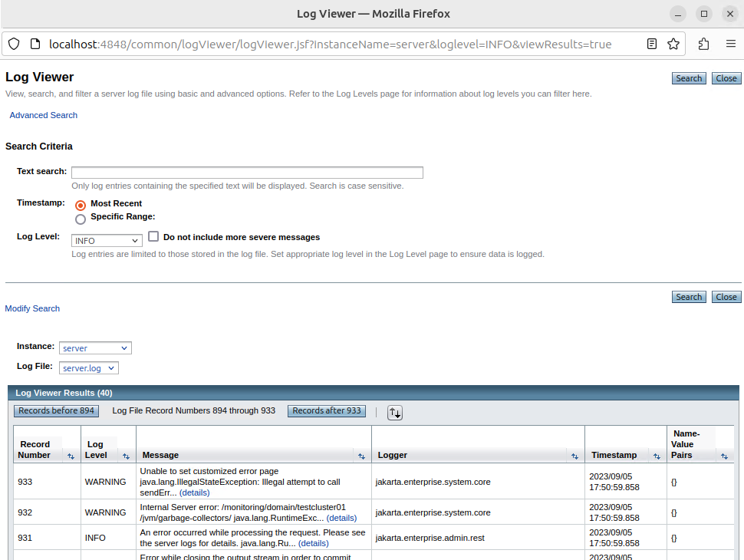Viewport: 744px width, 560px height.
Task: Open details link for record 933
Action: [x=195, y=492]
